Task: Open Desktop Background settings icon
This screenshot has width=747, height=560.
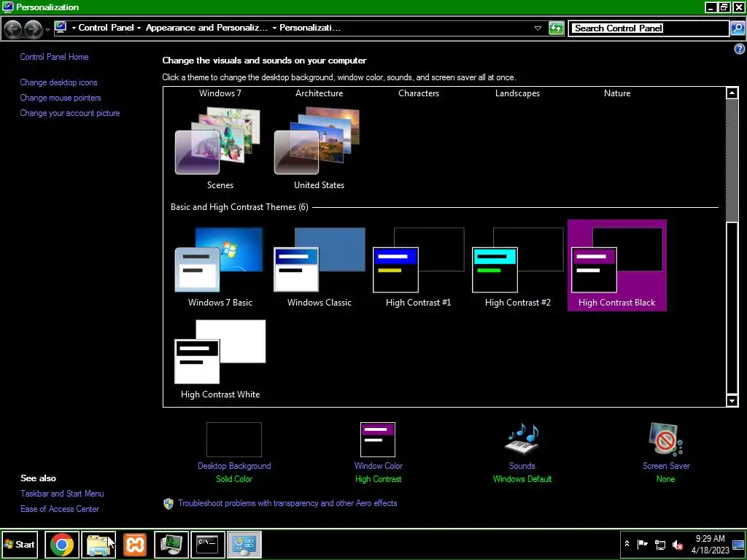Action: point(234,440)
